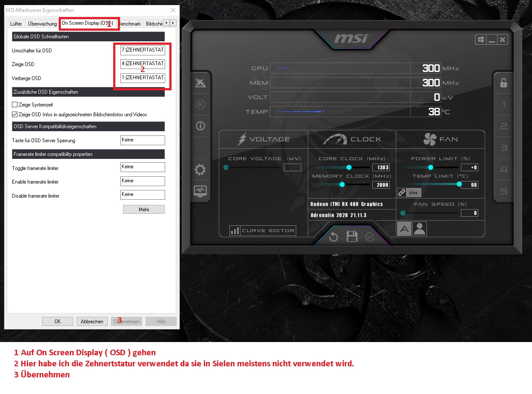Click the Fan header icon
Image resolution: width=532 pixels, height=394 pixels.
point(430,139)
